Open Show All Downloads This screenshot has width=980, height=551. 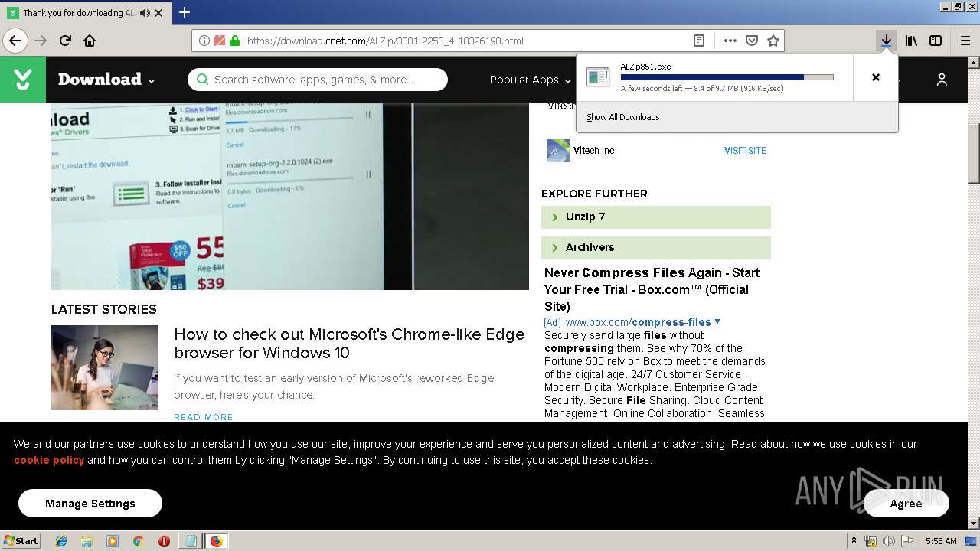point(623,117)
